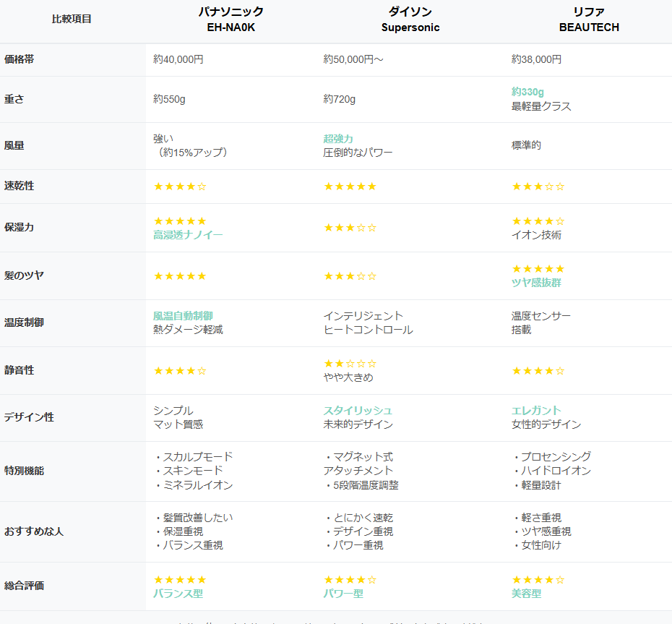Click Panasonic's 総合評価 star rating
Screen dimensions: 672x624
180,580
